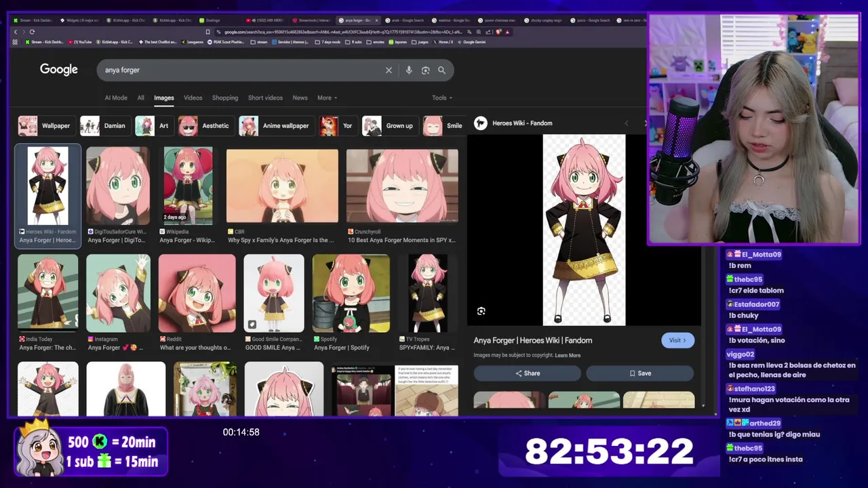Open Google Lens search by image

[425, 70]
